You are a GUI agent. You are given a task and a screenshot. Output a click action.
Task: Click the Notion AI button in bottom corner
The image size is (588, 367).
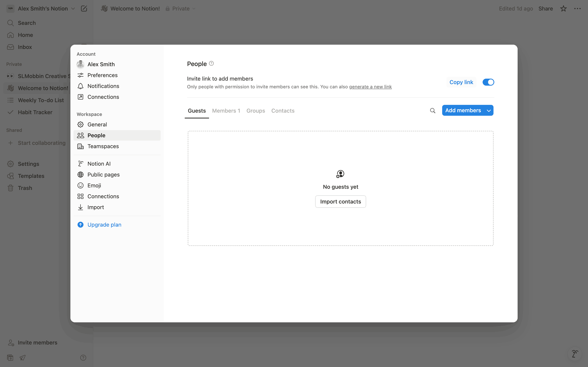575,354
